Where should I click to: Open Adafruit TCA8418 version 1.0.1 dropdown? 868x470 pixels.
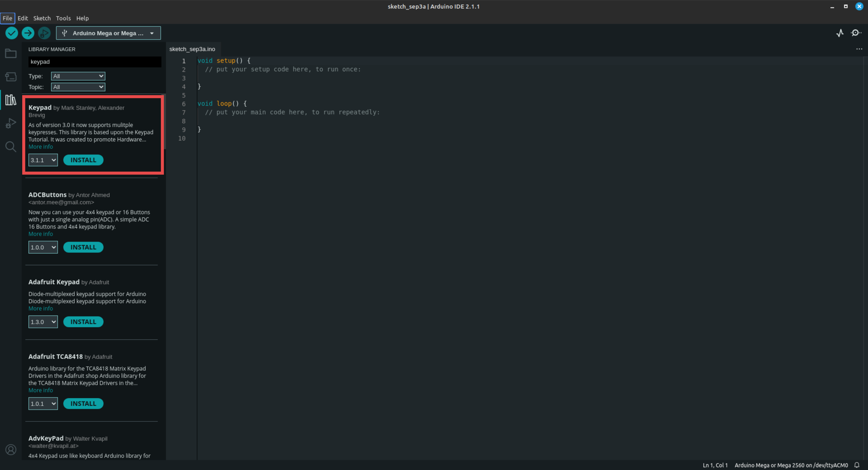[x=43, y=404]
